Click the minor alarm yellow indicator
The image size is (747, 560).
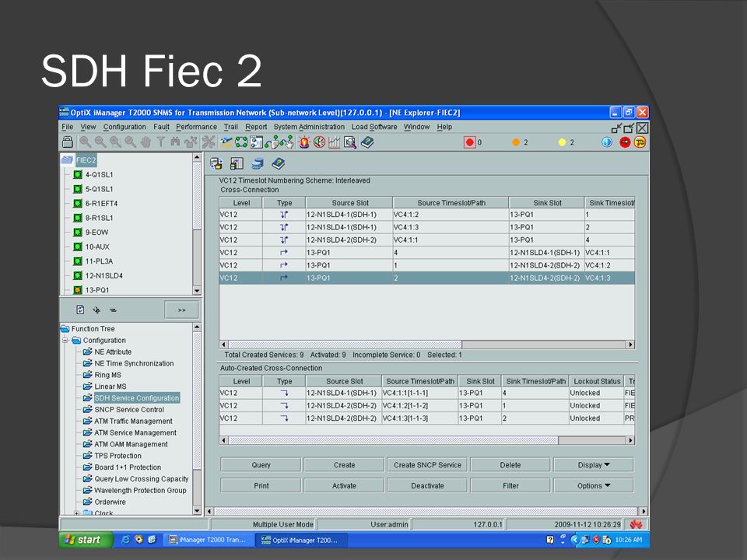coord(562,142)
